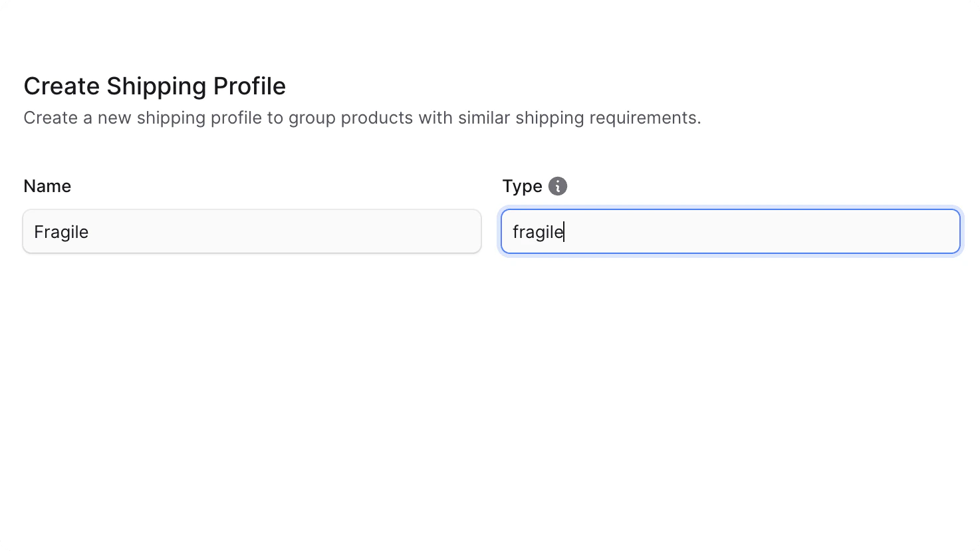Click the word Fragile in the Name box
Screen dimensions: 980x551
(61, 232)
